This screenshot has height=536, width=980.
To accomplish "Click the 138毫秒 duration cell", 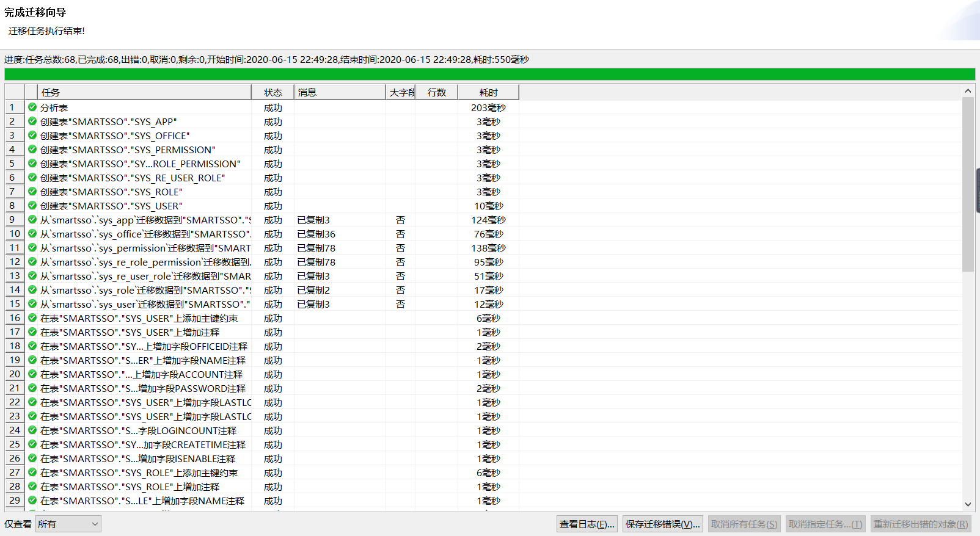I will (488, 248).
